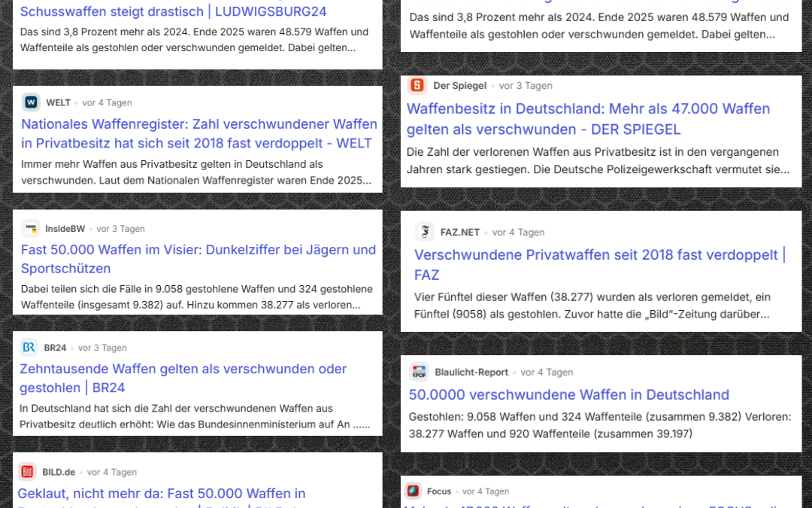Image resolution: width=812 pixels, height=508 pixels.
Task: Open headline '50.0000 verschwundene Waffen in Deutschland'
Action: point(568,394)
